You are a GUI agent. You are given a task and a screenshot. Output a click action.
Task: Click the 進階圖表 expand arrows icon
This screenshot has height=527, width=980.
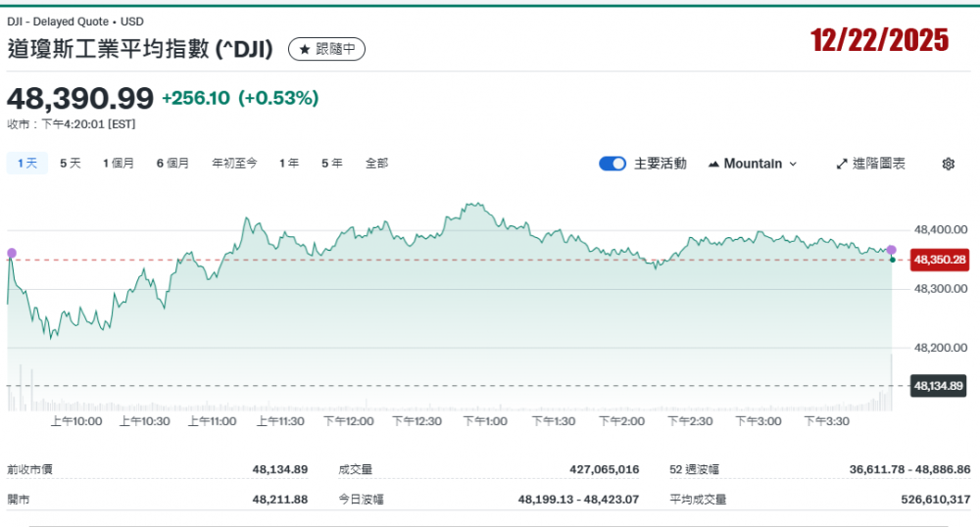click(x=841, y=164)
